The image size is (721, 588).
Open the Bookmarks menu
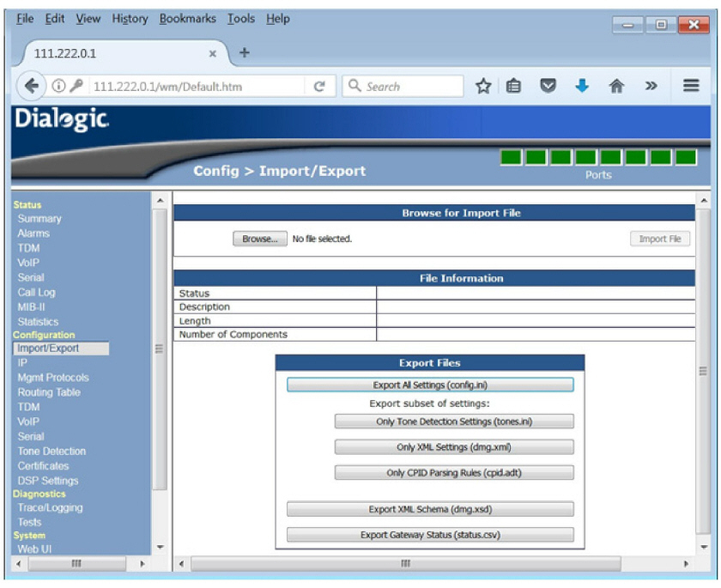188,19
